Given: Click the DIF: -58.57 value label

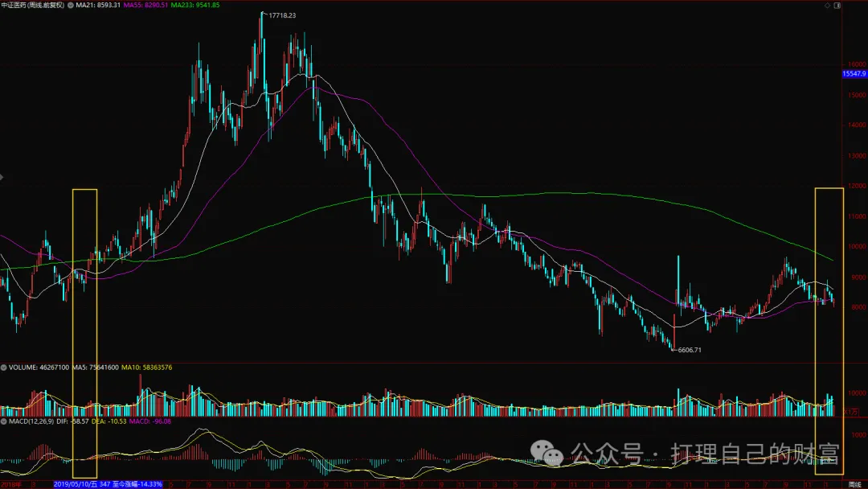Looking at the screenshot, I should click(72, 421).
